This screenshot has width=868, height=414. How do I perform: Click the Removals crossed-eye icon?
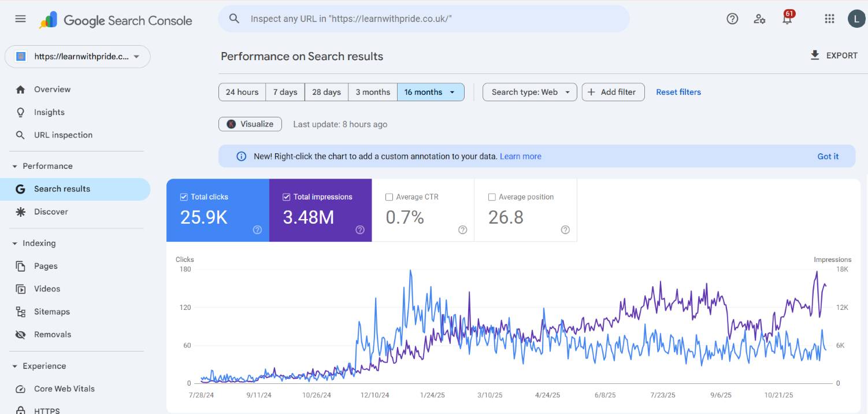(x=20, y=335)
